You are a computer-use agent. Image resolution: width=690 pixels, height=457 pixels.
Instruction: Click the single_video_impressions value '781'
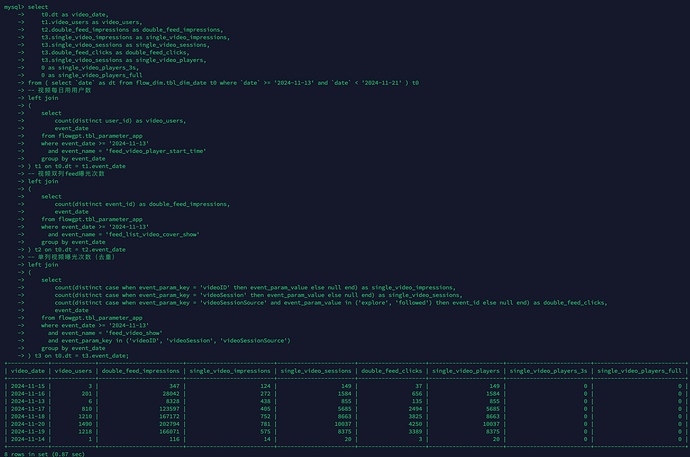265,424
